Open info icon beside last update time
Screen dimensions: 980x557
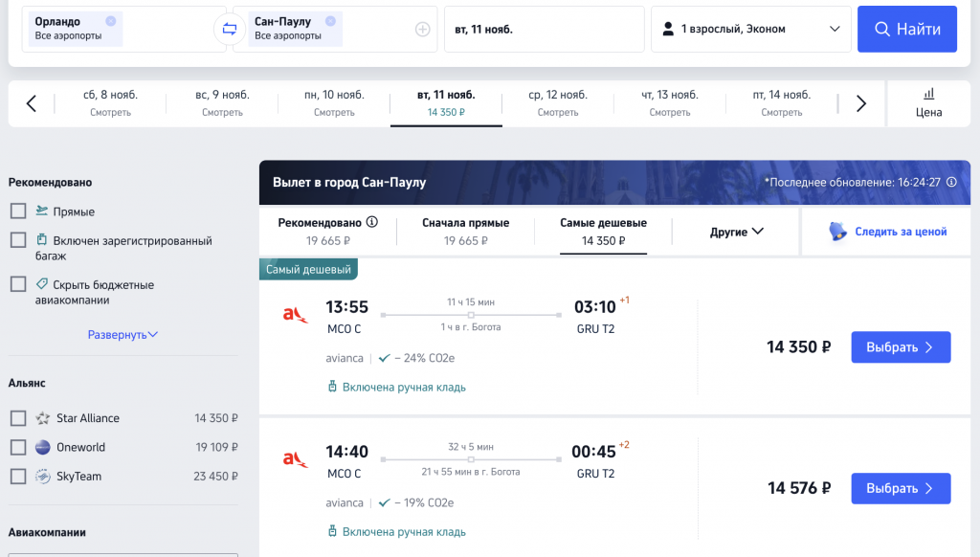[x=951, y=182]
